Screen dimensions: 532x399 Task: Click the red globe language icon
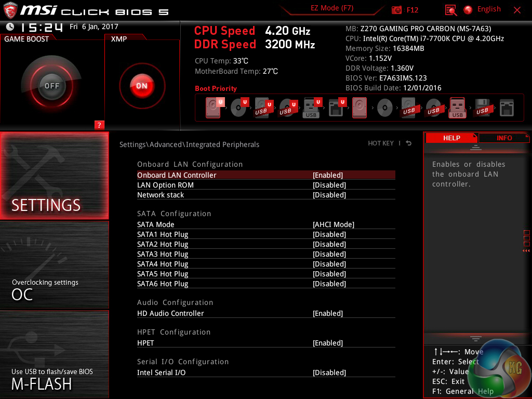(468, 9)
